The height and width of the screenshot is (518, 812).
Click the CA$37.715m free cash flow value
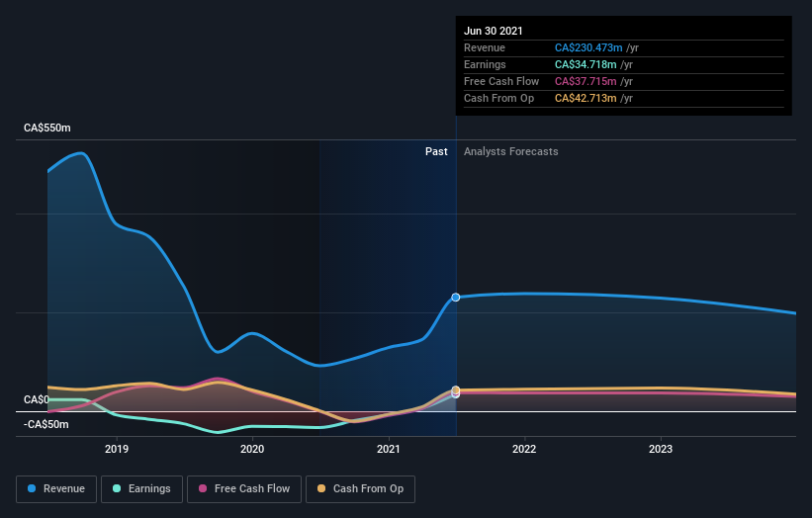586,81
